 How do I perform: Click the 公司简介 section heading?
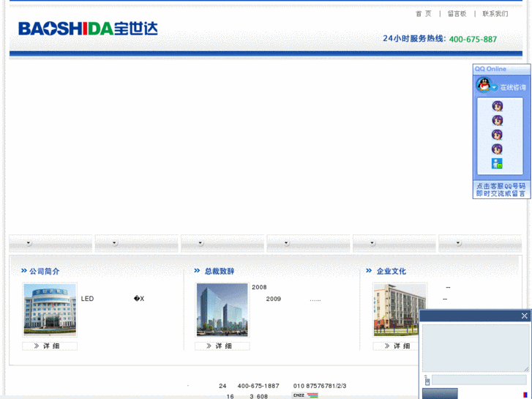[x=45, y=272]
